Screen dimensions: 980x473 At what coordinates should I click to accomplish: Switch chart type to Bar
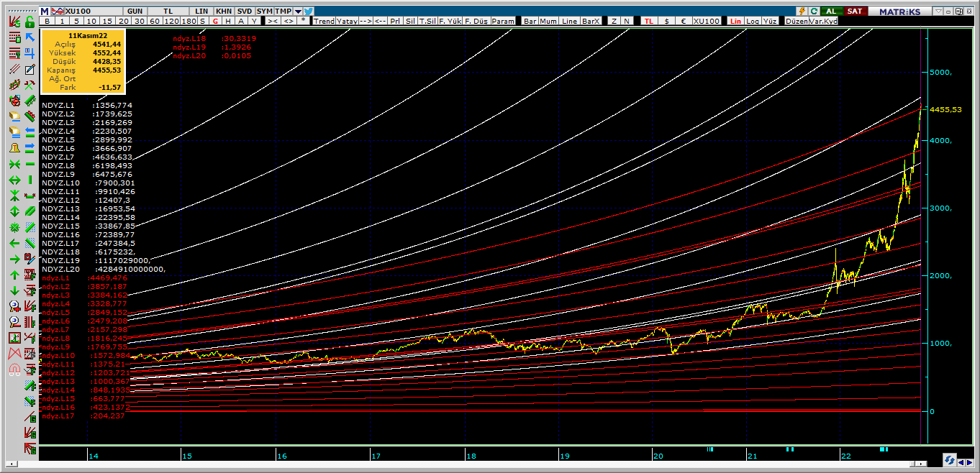pyautogui.click(x=530, y=21)
